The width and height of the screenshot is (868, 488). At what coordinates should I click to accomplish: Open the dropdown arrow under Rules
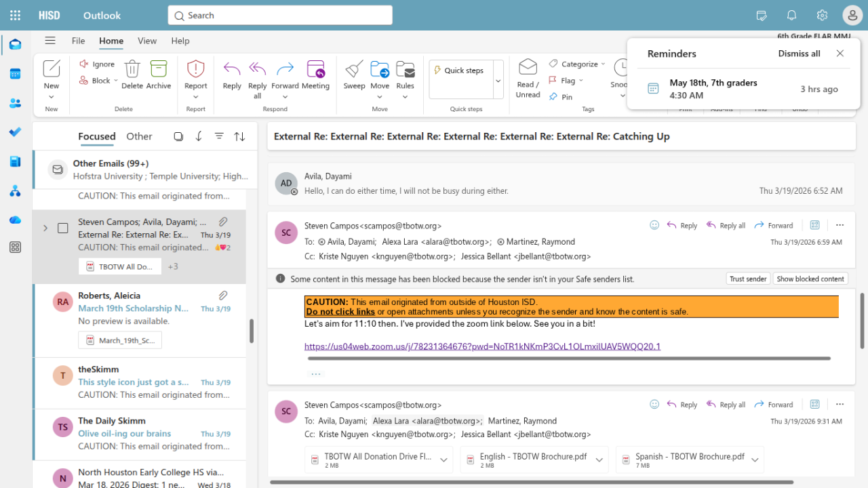coord(406,97)
